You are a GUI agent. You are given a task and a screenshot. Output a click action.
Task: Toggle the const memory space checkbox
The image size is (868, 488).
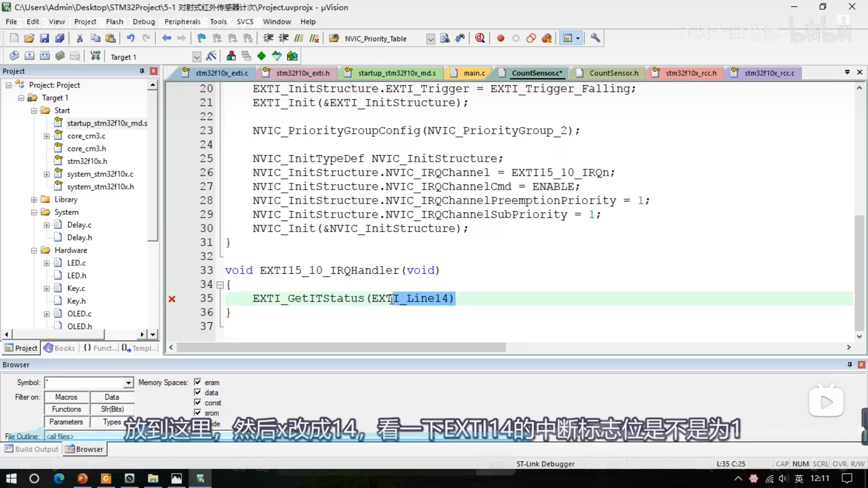tap(198, 403)
